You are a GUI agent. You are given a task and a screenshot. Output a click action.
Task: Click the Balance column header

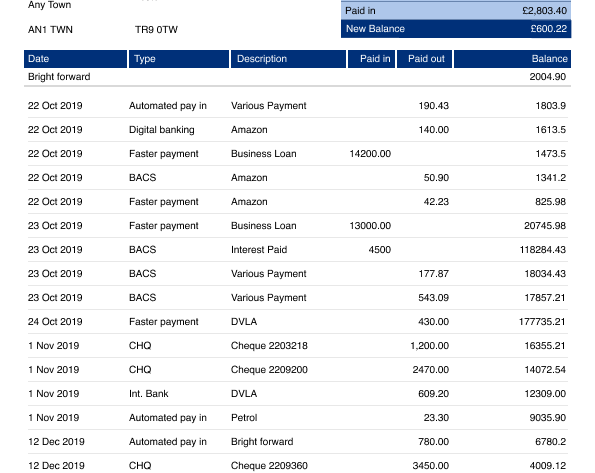click(x=512, y=59)
